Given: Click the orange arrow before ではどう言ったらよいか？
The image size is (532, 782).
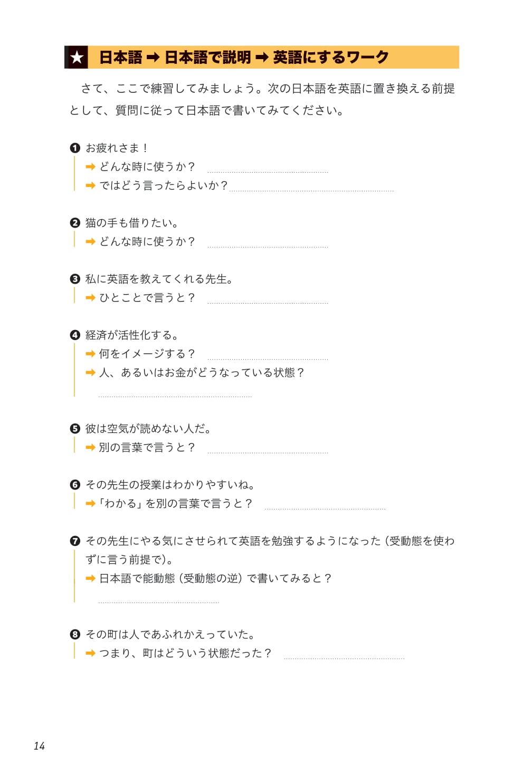Looking at the screenshot, I should (x=90, y=186).
